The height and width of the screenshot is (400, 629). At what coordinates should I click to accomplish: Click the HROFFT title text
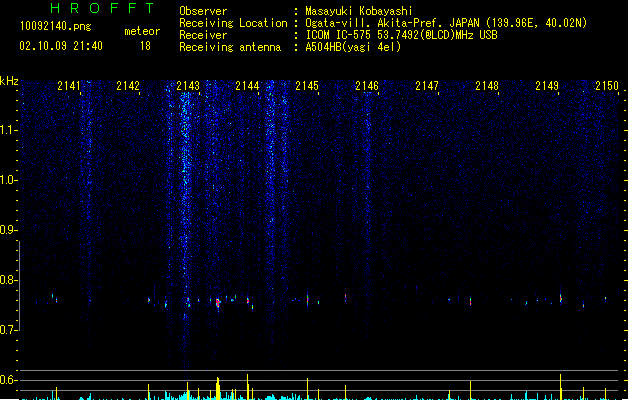102,8
